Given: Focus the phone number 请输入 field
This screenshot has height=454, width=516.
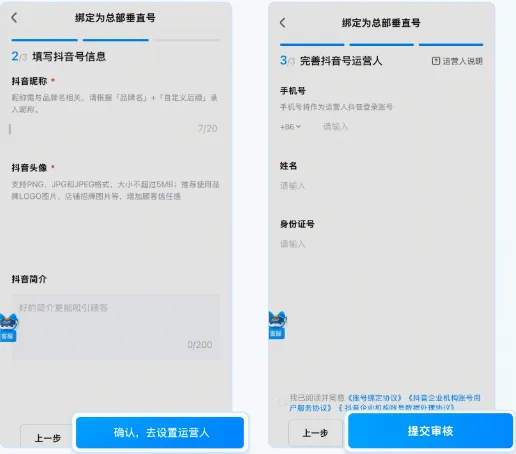Looking at the screenshot, I should click(400, 127).
